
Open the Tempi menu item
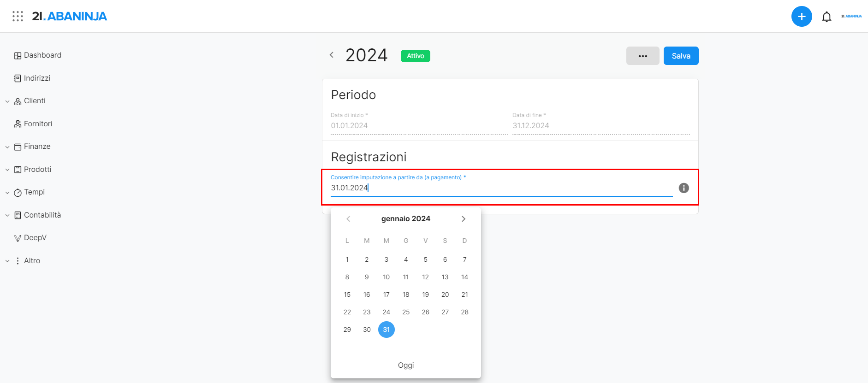click(x=34, y=192)
